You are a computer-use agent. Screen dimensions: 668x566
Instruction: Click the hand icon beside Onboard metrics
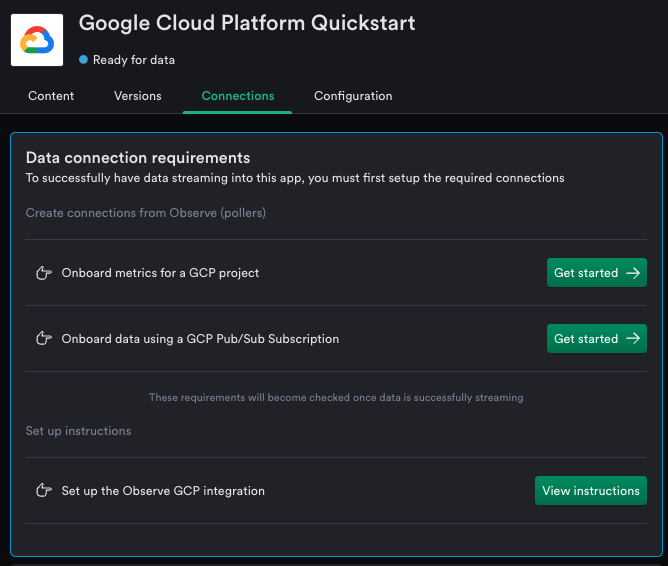tap(44, 273)
